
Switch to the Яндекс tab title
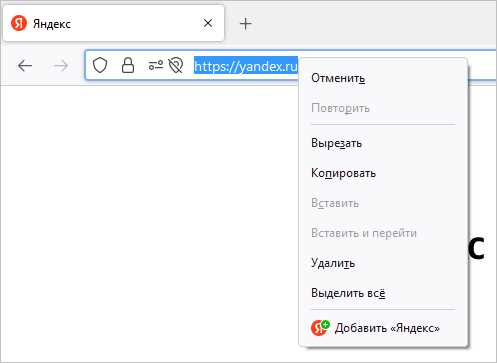point(52,24)
